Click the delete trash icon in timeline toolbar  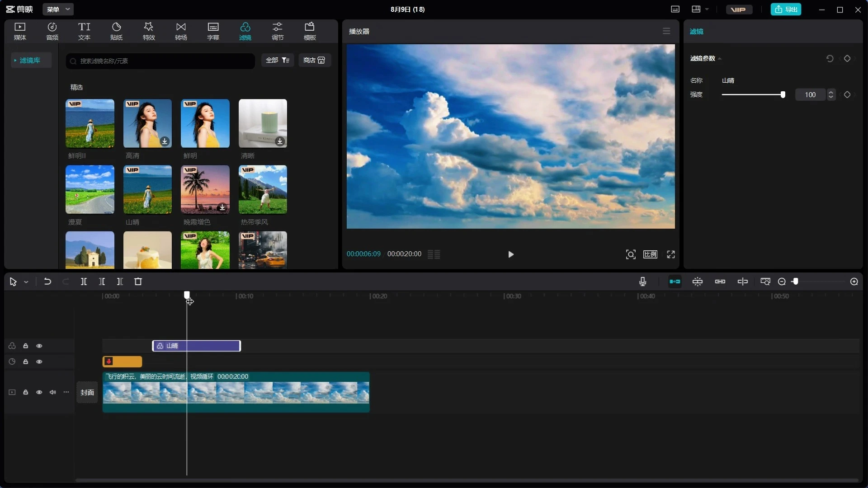pos(138,282)
